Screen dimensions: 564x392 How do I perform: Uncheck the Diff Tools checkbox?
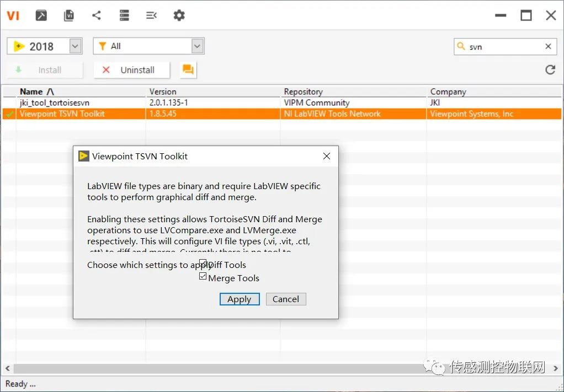[x=203, y=264]
